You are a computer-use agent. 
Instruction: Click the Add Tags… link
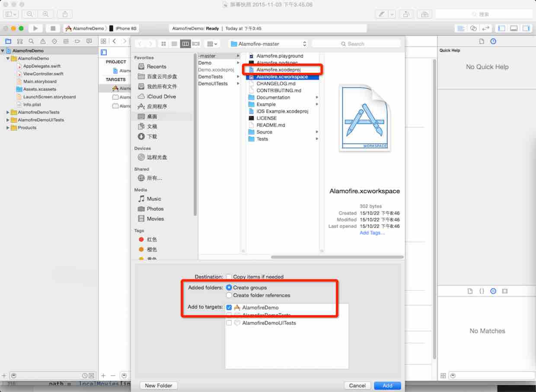click(x=372, y=233)
